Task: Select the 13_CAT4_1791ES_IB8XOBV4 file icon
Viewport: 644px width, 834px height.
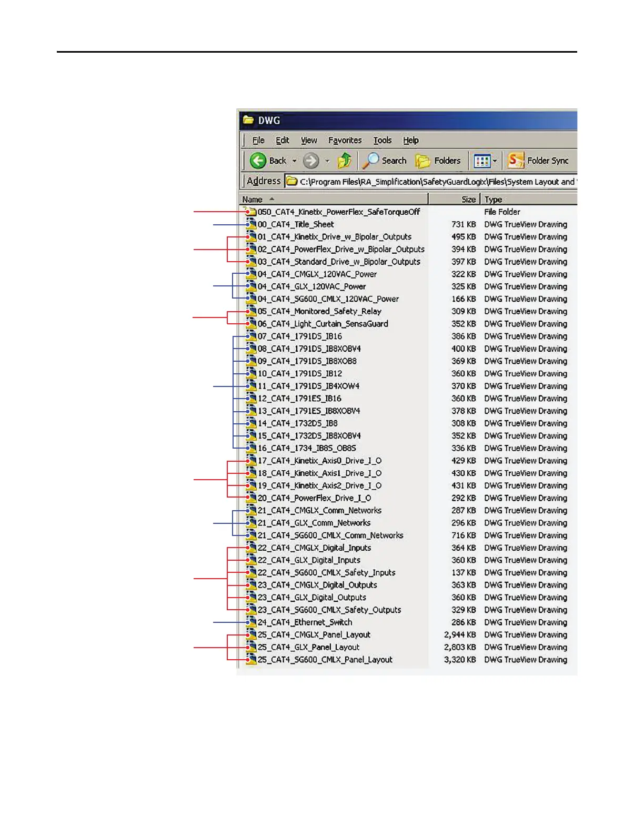Action: point(251,411)
